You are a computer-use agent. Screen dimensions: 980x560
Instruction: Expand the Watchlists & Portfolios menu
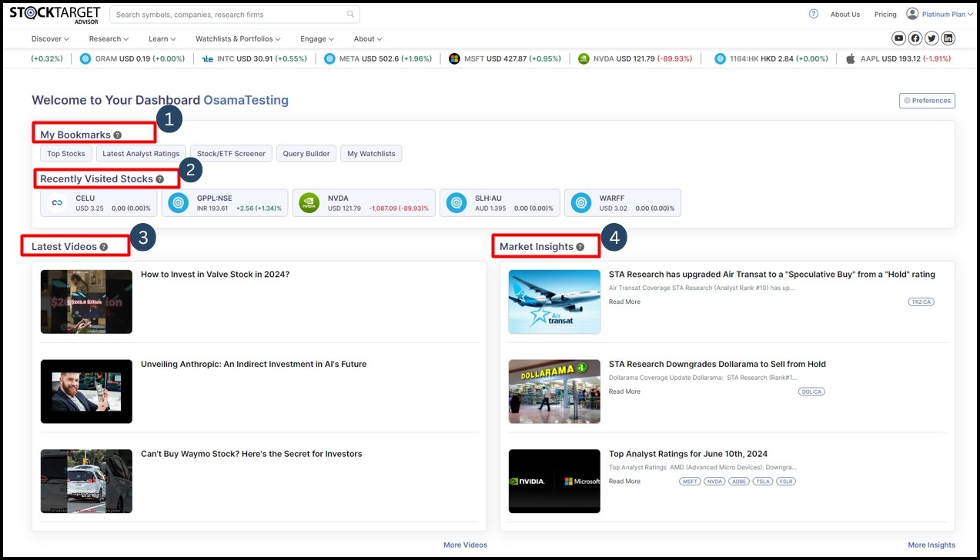pyautogui.click(x=237, y=38)
